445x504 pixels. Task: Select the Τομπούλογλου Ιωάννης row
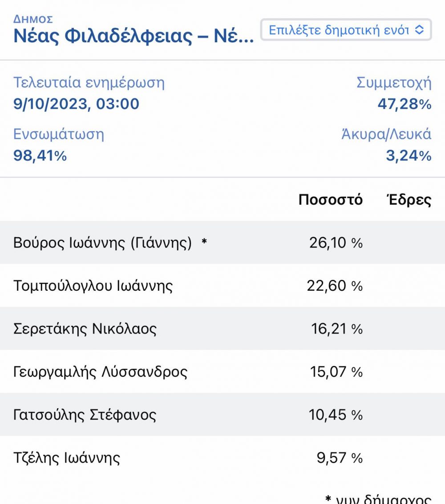coord(222,285)
